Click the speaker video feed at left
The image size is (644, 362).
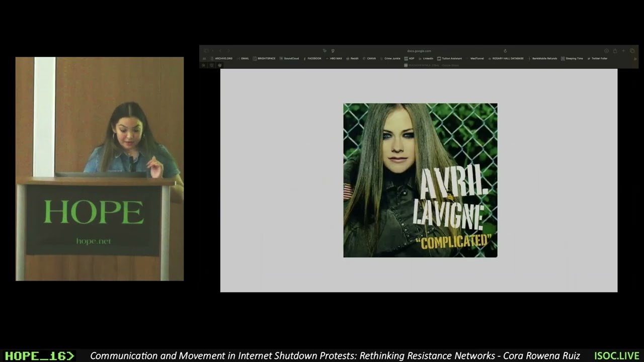100,169
